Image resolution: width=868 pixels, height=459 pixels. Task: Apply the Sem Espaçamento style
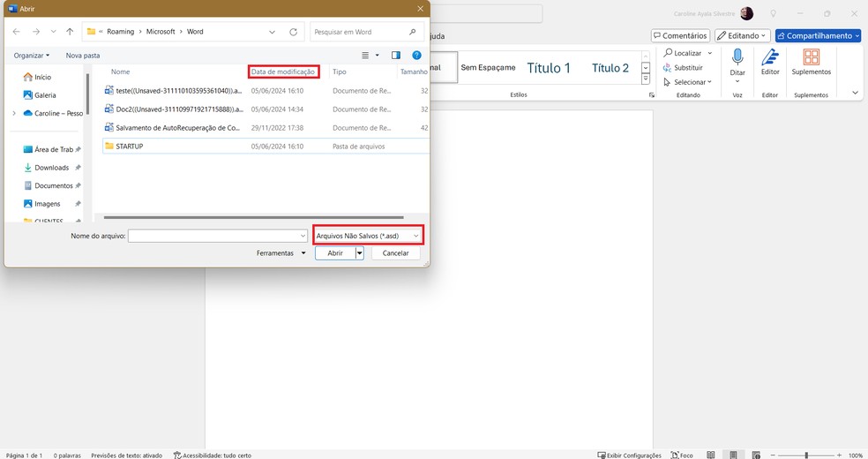click(x=488, y=68)
